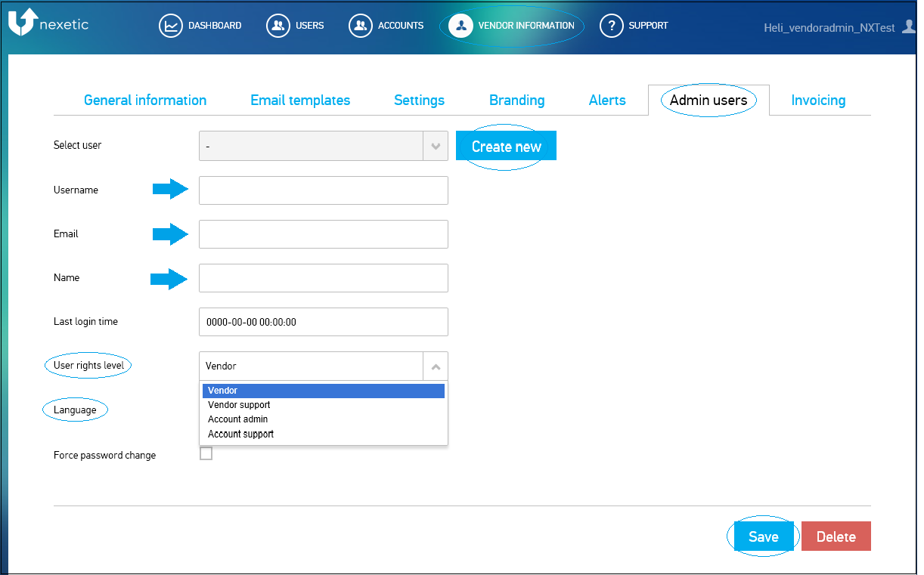The image size is (924, 575).
Task: Open the Select user dropdown
Action: 324,146
